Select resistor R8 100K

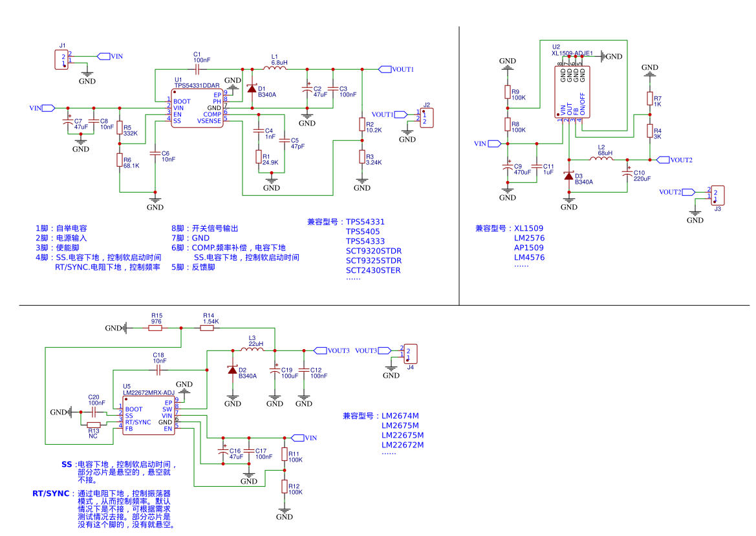pyautogui.click(x=507, y=124)
